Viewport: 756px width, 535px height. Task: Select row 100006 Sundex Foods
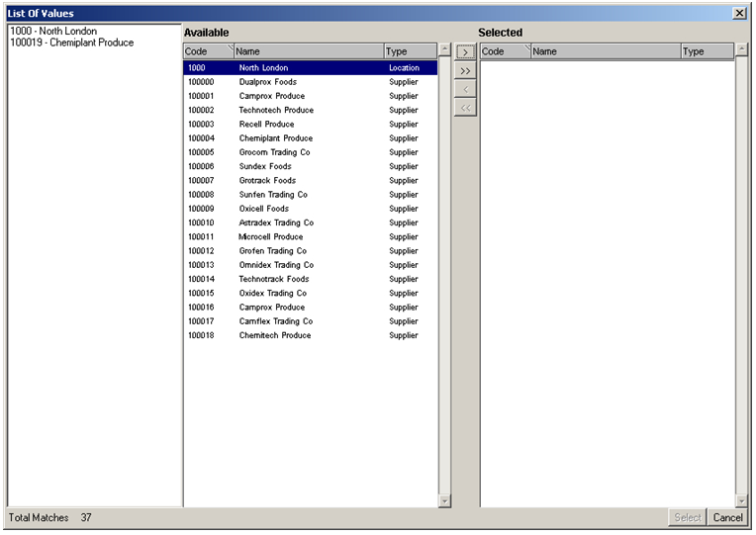point(311,166)
